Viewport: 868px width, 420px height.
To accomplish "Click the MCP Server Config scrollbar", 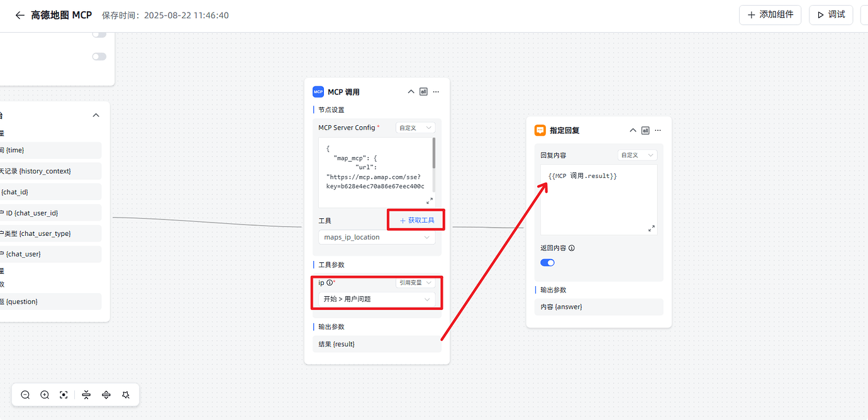I will (x=433, y=153).
